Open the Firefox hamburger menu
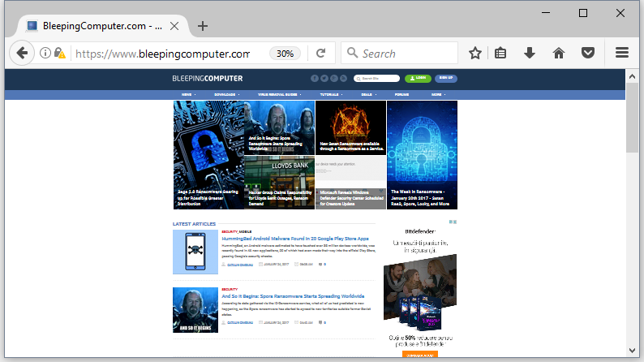644x362 pixels. tap(622, 54)
